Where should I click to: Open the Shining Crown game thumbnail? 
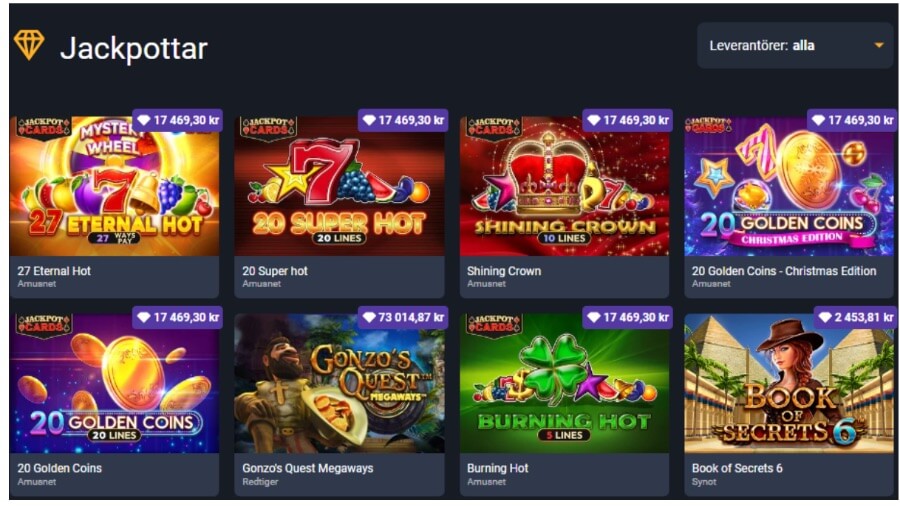point(564,186)
